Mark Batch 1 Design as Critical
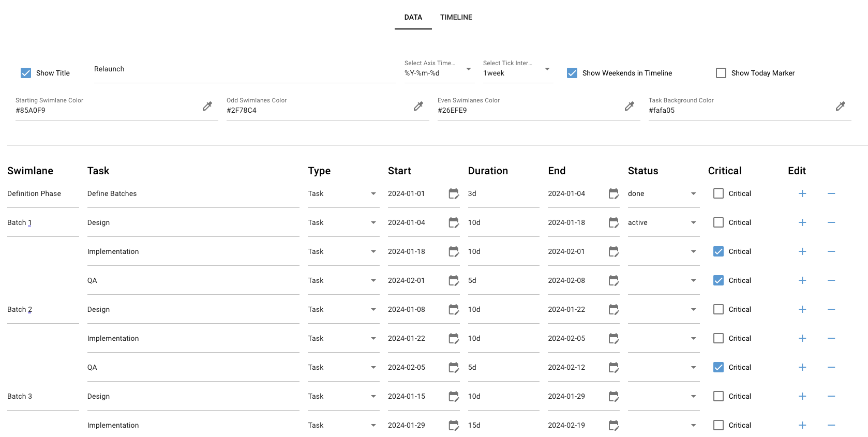Image resolution: width=868 pixels, height=437 pixels. click(x=719, y=222)
